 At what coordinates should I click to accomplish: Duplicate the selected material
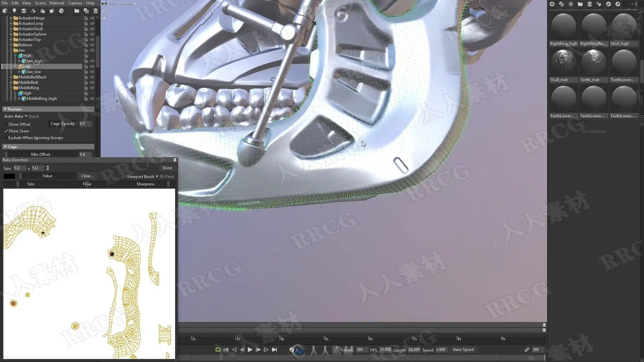click(x=561, y=4)
